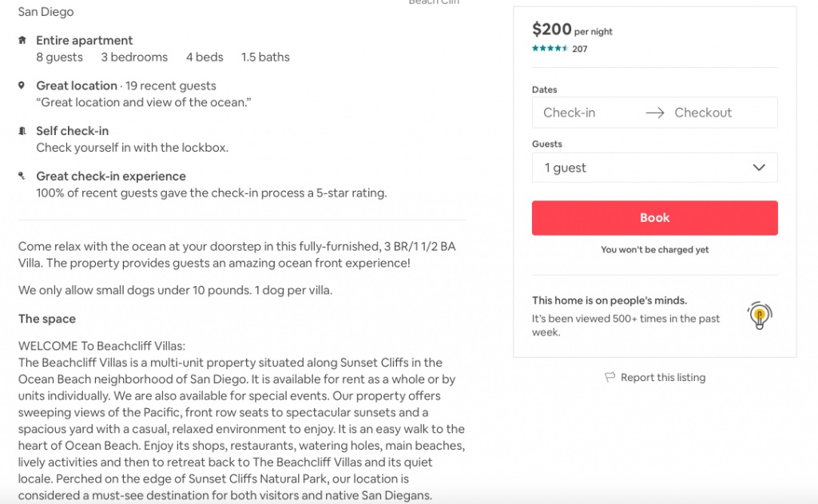Click the lightbulb icon in booking panel
This screenshot has height=504, width=818.
[x=760, y=315]
